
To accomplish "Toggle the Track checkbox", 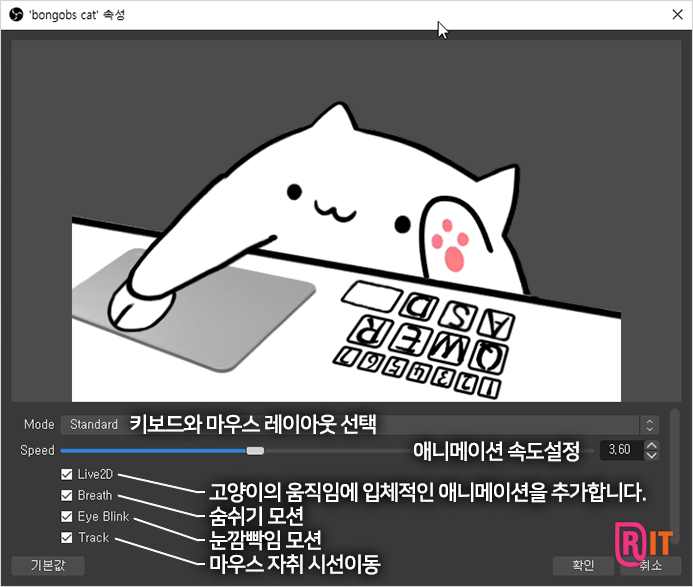I will [66, 537].
